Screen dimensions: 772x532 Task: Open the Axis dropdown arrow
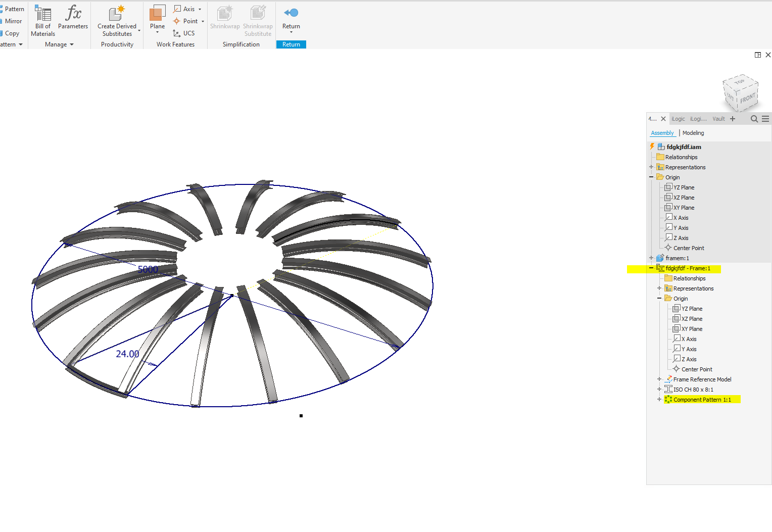(x=200, y=9)
